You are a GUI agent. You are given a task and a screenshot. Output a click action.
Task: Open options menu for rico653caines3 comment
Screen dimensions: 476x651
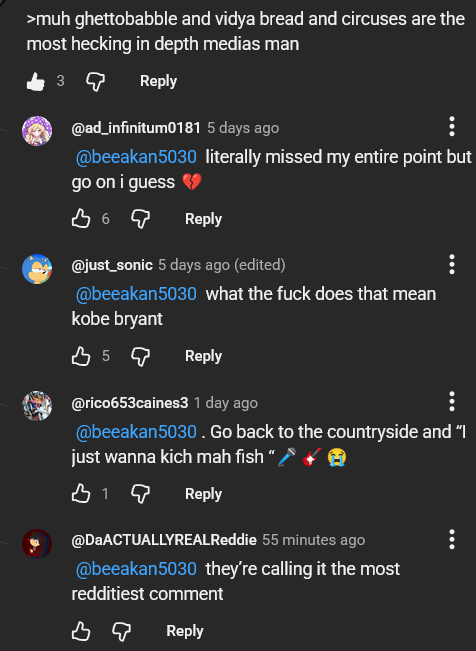(x=452, y=401)
